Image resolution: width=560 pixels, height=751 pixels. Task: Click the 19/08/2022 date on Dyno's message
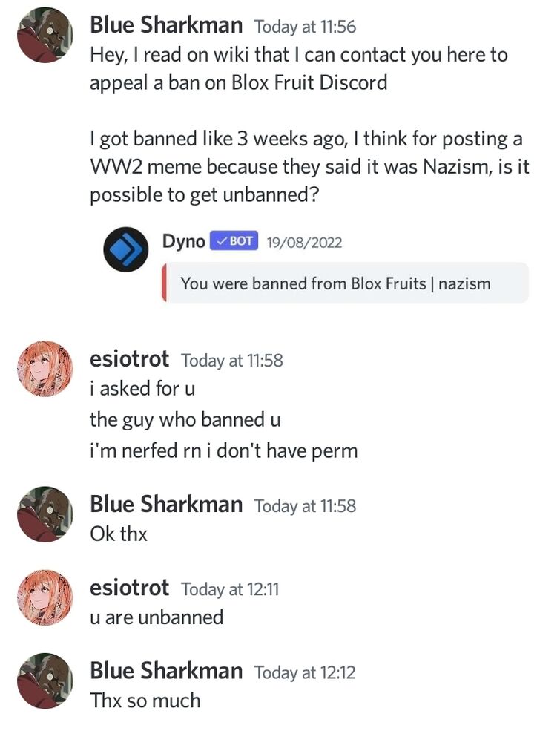(x=303, y=242)
